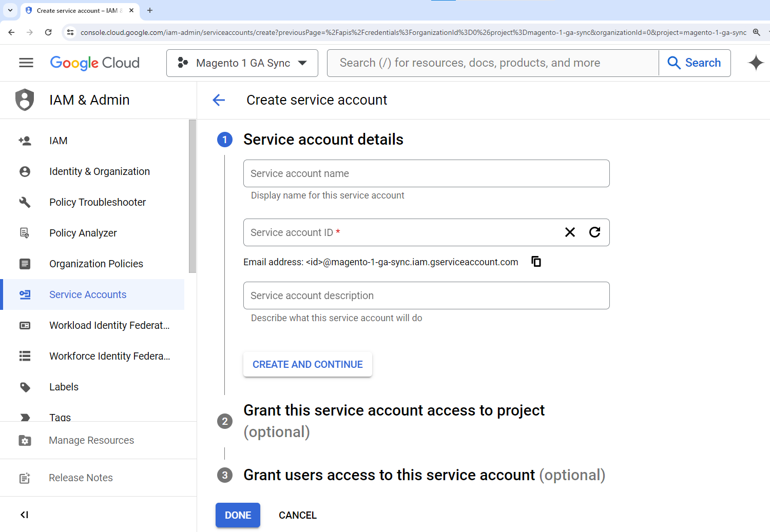770x532 pixels.
Task: Regenerate the Service account ID
Action: coord(594,232)
